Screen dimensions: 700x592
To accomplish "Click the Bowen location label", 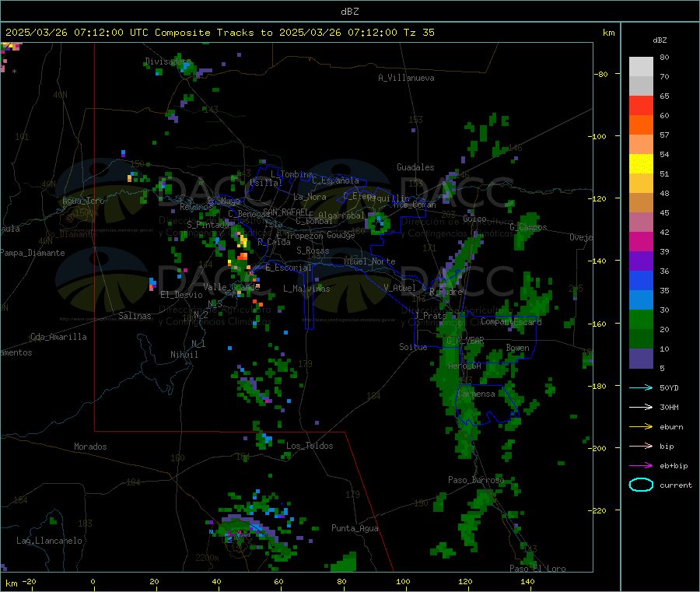I will (x=518, y=348).
